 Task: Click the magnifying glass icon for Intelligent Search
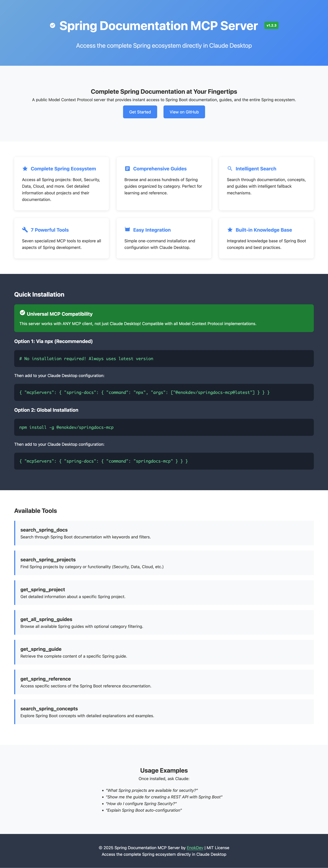pyautogui.click(x=230, y=168)
